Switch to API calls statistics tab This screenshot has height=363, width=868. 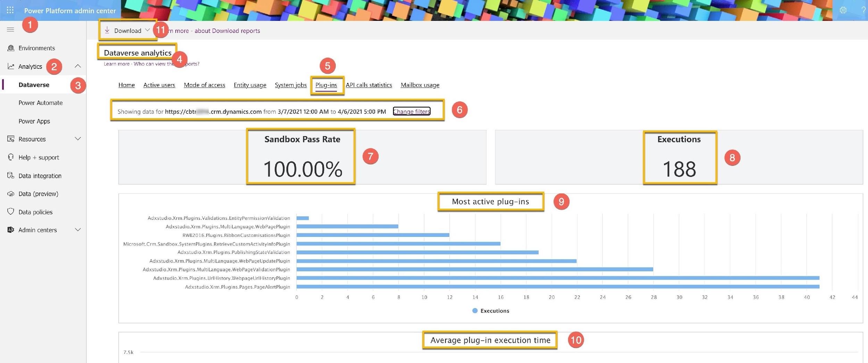click(x=369, y=85)
